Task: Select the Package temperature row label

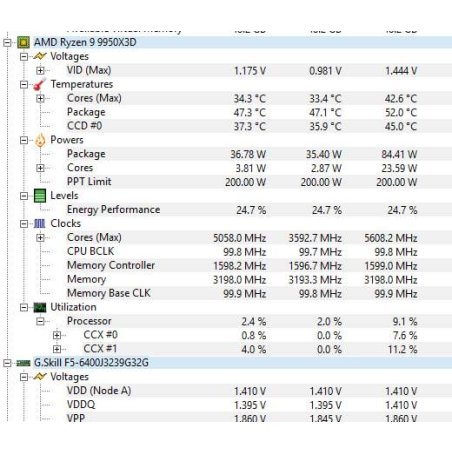Action: (86, 112)
